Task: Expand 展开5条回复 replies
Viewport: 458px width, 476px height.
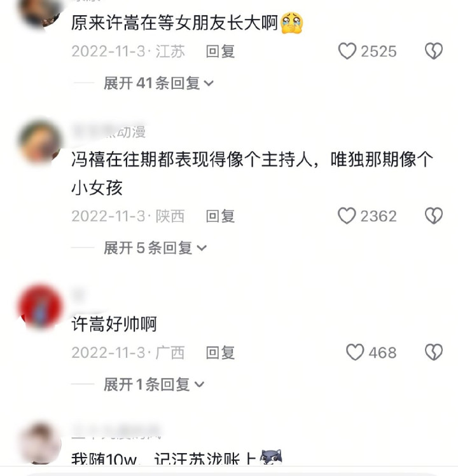Action: [x=155, y=248]
